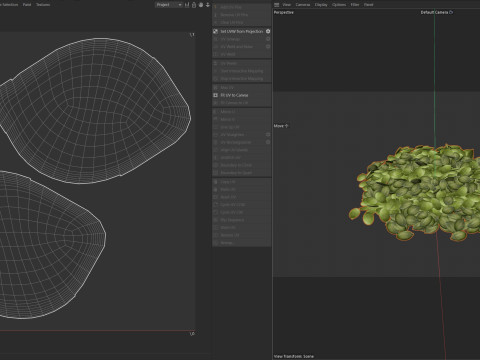Open the Display menu in 3D viewport
Viewport: 480px width, 360px height.
pos(321,5)
